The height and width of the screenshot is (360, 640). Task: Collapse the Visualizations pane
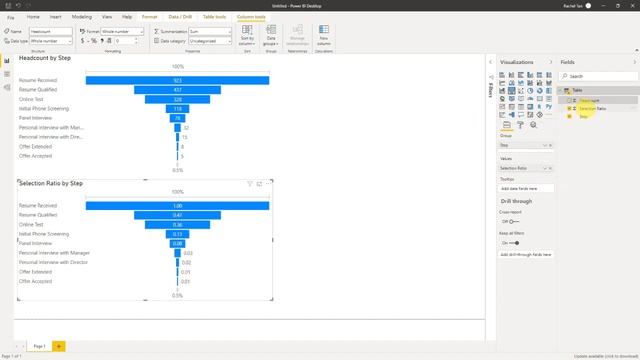click(551, 62)
